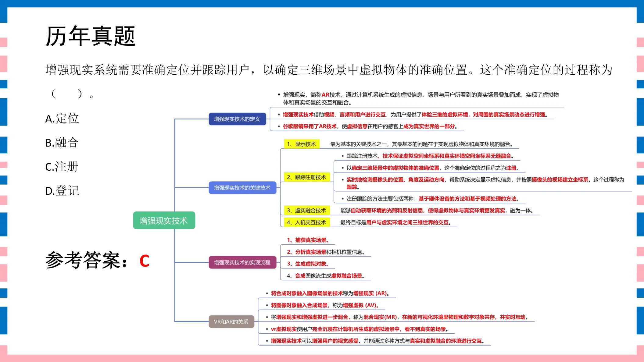Select the 增强现实技术的关键技术 node

[242, 188]
